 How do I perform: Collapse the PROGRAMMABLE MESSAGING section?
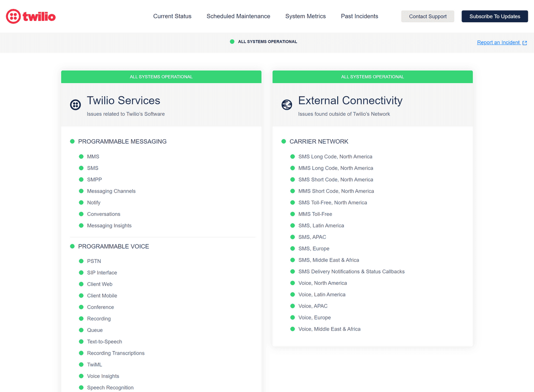122,141
